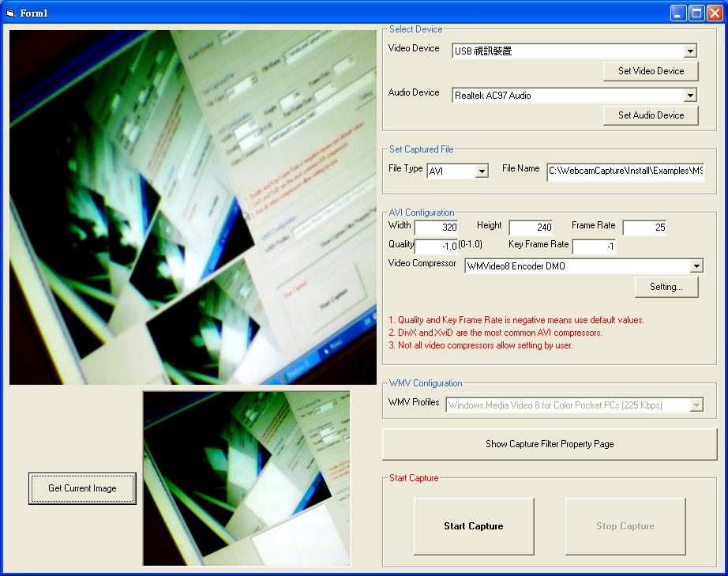Expand the File Type AVI dropdown
The image size is (728, 576).
tap(482, 171)
